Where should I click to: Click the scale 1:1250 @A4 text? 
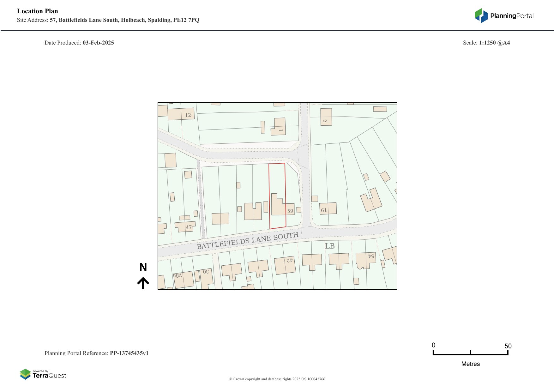tap(494, 43)
